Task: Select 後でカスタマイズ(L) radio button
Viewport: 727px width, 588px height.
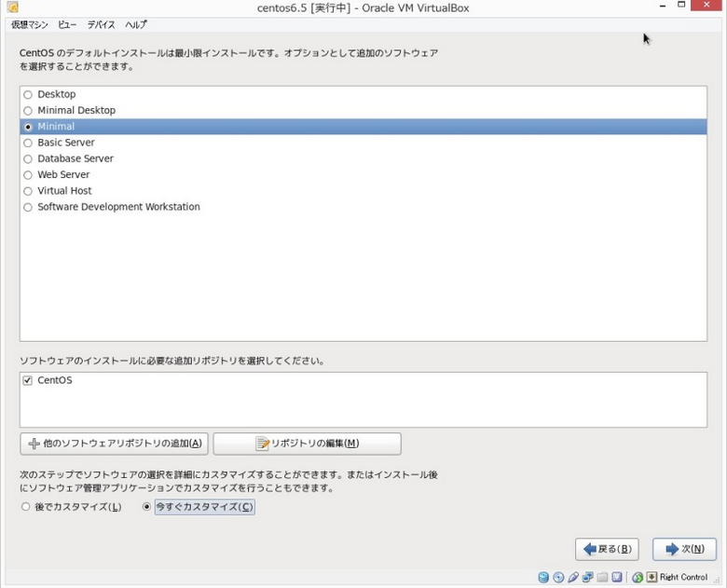Action: pyautogui.click(x=25, y=507)
